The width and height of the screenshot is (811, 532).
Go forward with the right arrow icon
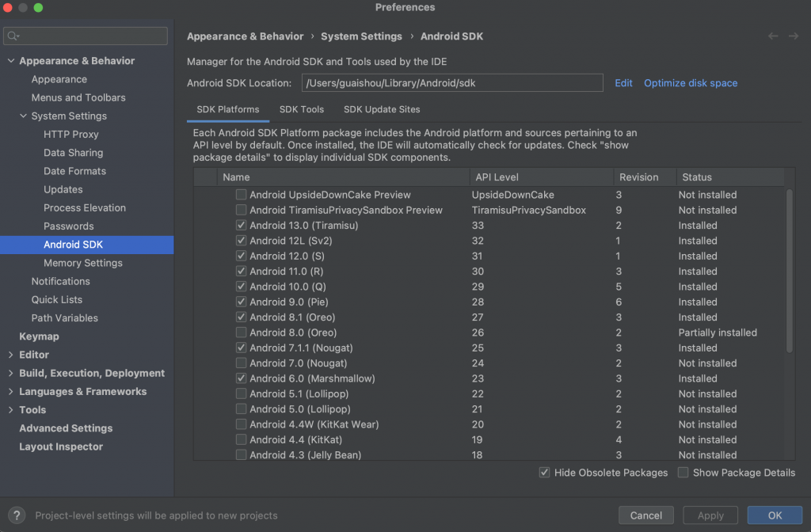[794, 36]
